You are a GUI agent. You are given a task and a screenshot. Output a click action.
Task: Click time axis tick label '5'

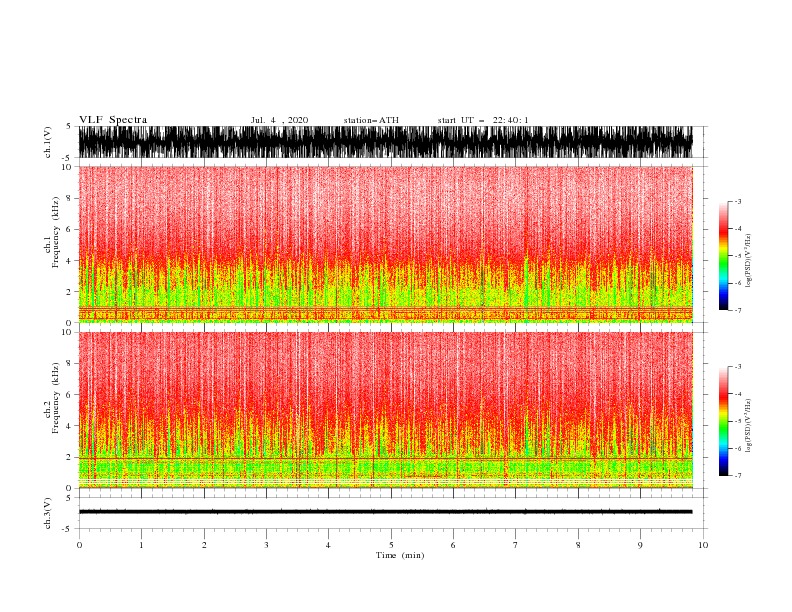[391, 545]
